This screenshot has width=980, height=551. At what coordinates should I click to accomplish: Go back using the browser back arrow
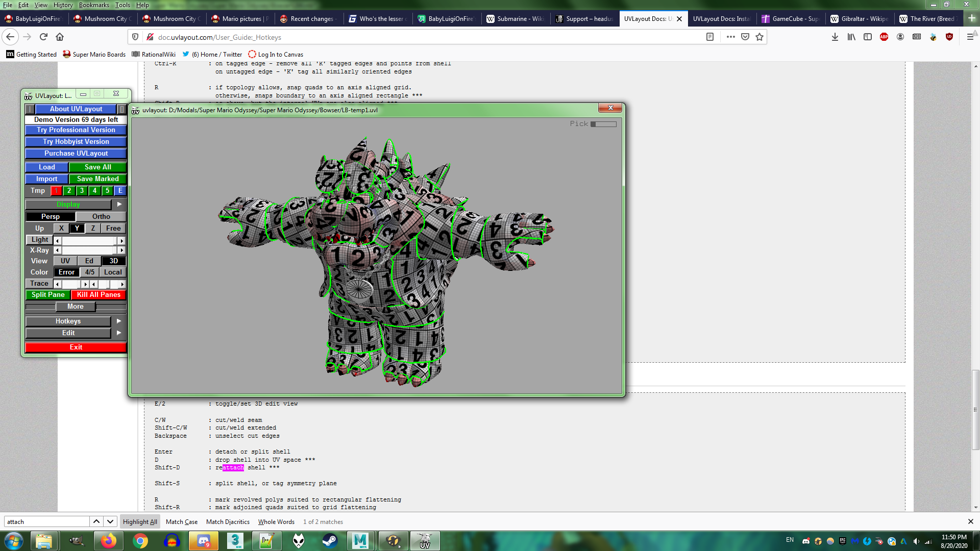10,37
